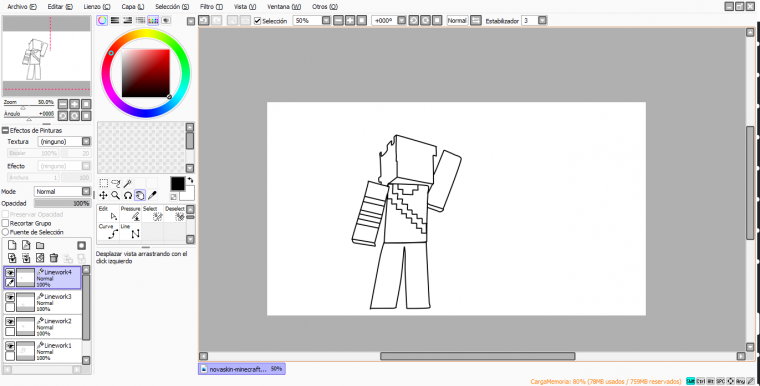Zoom in with the navigator plus button
This screenshot has height=386, width=760.
[x=74, y=104]
